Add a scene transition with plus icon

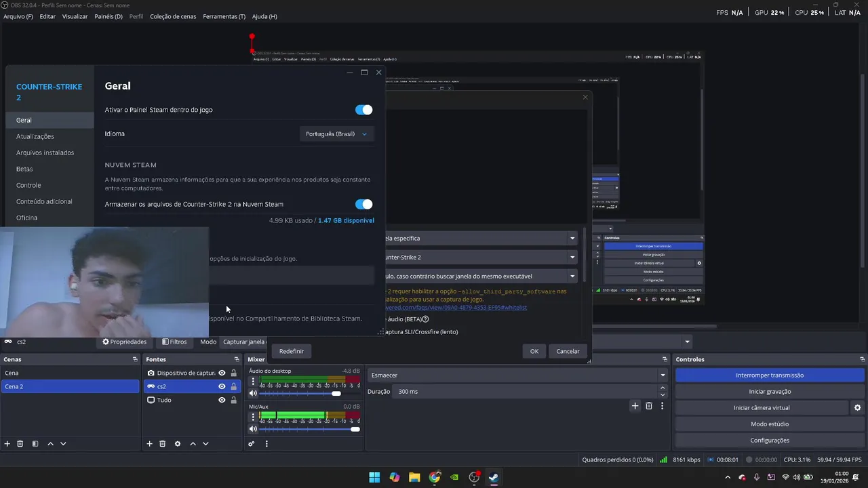click(x=635, y=406)
